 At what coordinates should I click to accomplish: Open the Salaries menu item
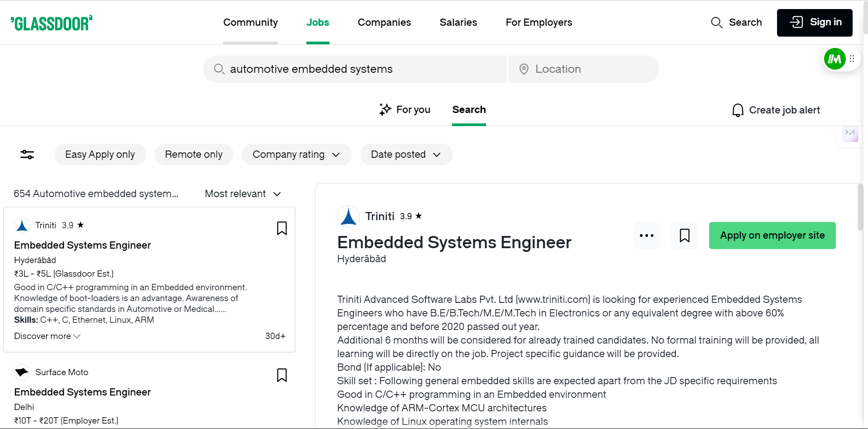[x=458, y=23]
